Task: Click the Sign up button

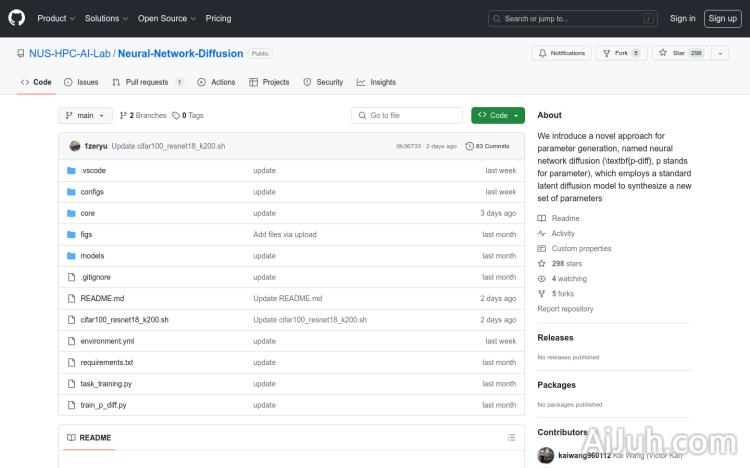Action: (721, 18)
